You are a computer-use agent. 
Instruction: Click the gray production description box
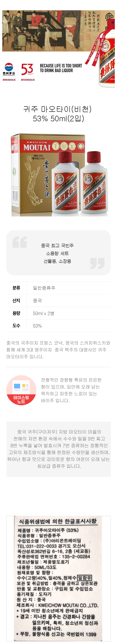[58, 449]
